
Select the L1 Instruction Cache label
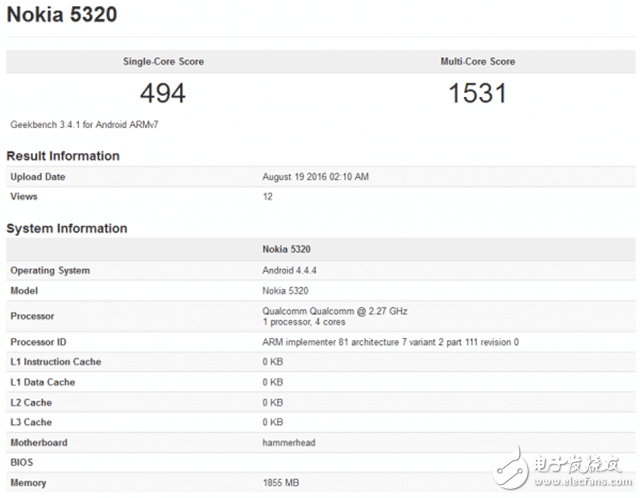56,362
